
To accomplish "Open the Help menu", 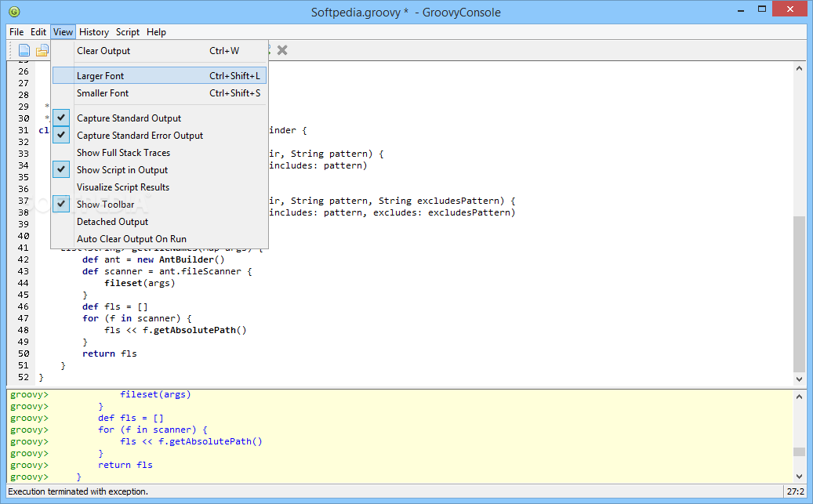I will [x=156, y=32].
